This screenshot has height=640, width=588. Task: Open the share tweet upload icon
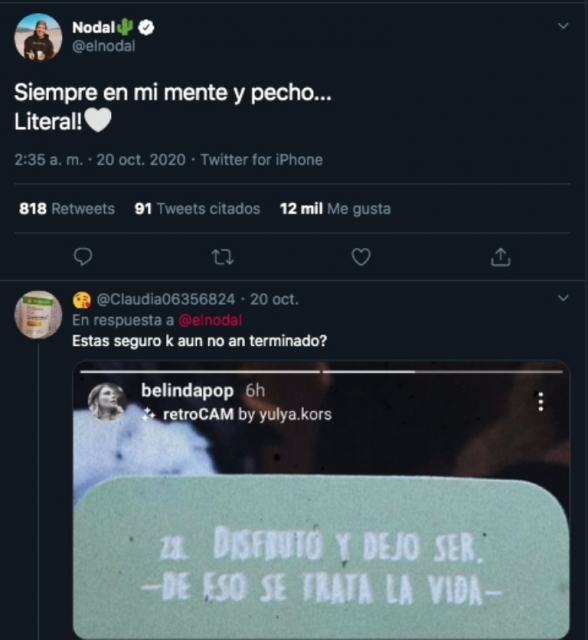[x=501, y=257]
